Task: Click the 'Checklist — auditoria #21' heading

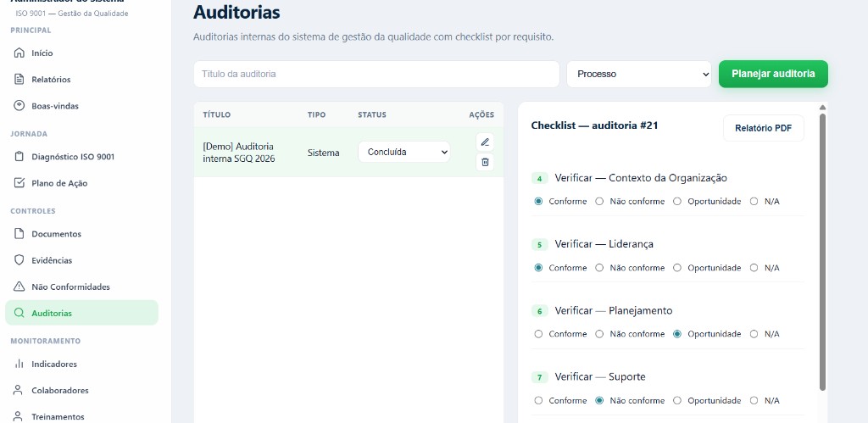Action: 594,125
